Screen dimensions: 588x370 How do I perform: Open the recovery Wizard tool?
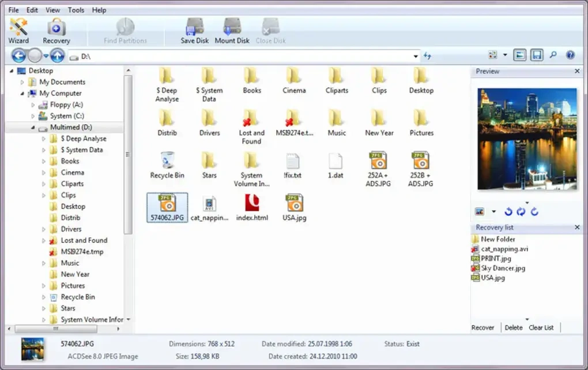[x=18, y=29]
